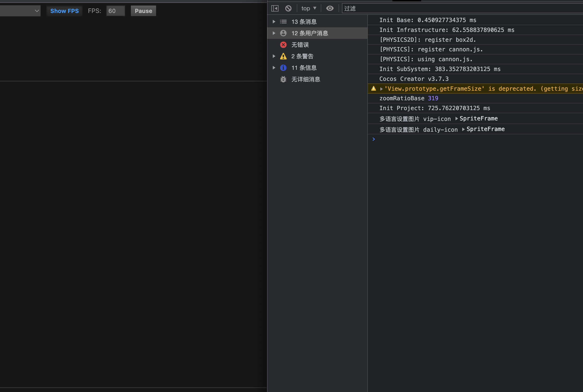Select the 无详细消息 verbose filter
The width and height of the screenshot is (583, 392).
click(x=305, y=79)
